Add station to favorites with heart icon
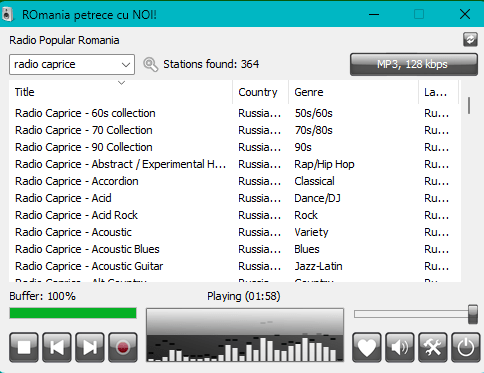 [x=367, y=347]
